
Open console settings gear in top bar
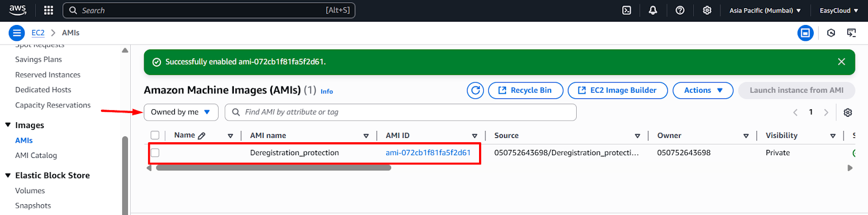pyautogui.click(x=707, y=10)
